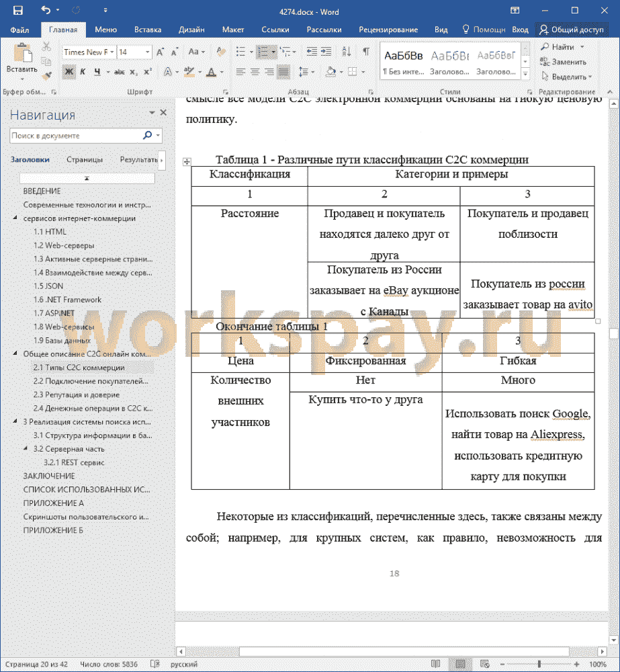Undo the last action
Screen dimensions: 620x672
pos(46,10)
